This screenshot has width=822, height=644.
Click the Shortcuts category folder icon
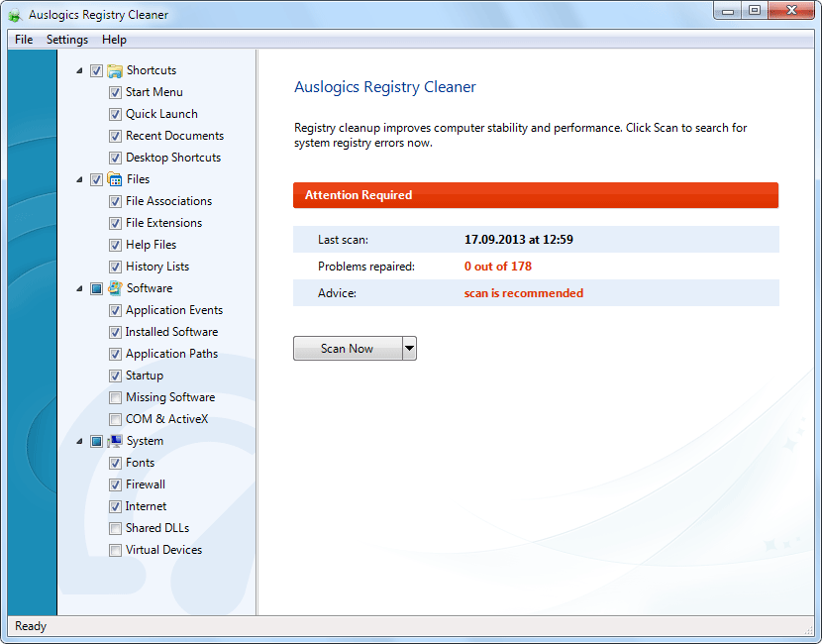[x=115, y=70]
